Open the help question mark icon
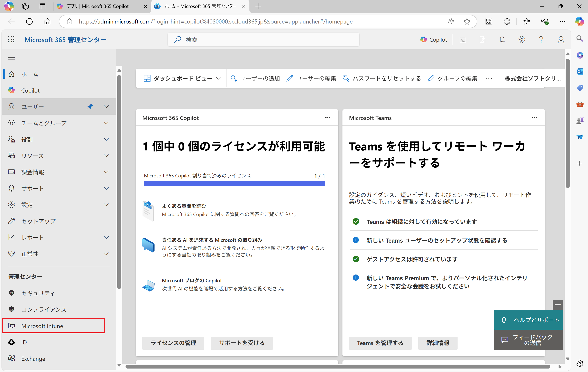 [x=541, y=39]
